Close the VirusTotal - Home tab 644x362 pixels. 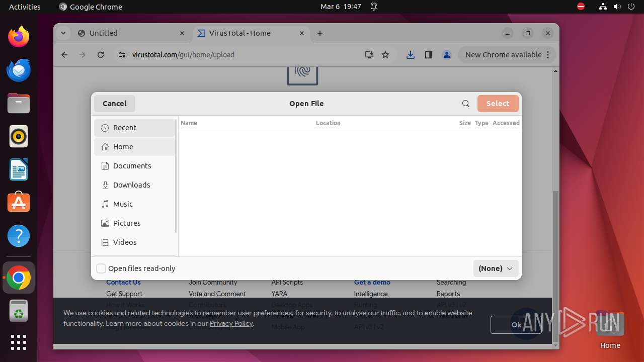(302, 33)
